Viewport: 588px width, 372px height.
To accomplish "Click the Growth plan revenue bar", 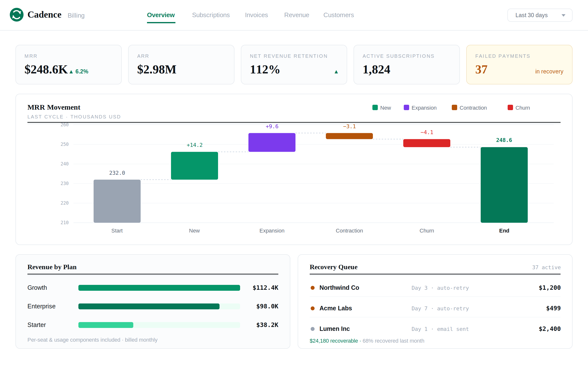I will click(159, 288).
